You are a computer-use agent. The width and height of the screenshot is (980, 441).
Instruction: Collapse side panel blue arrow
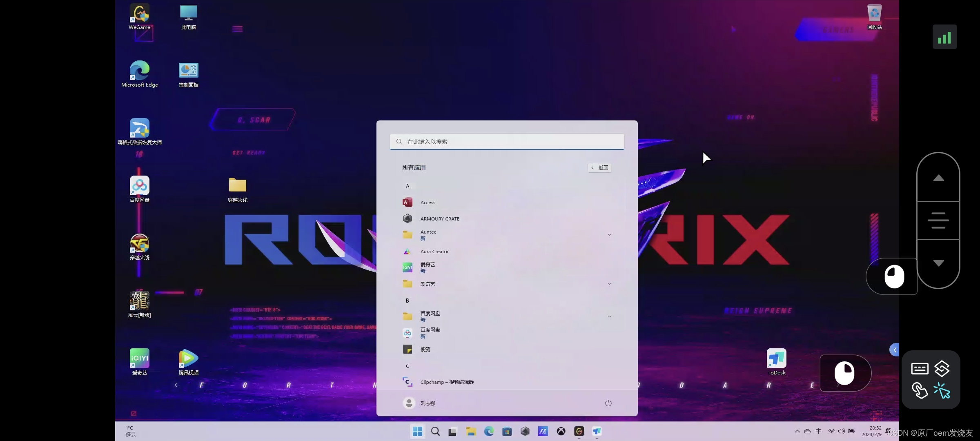click(x=894, y=350)
